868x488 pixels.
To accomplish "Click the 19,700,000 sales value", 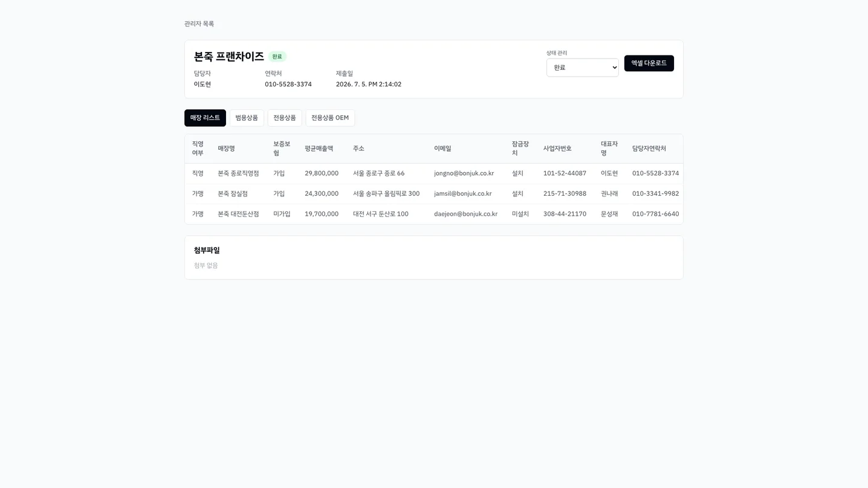I will click(x=322, y=214).
